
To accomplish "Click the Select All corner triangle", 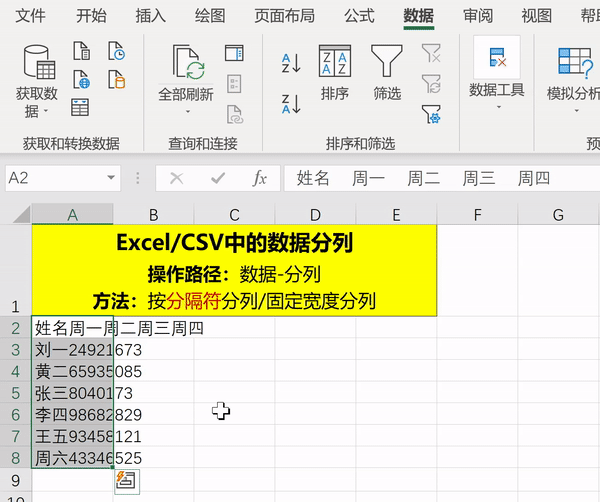I will [22, 214].
